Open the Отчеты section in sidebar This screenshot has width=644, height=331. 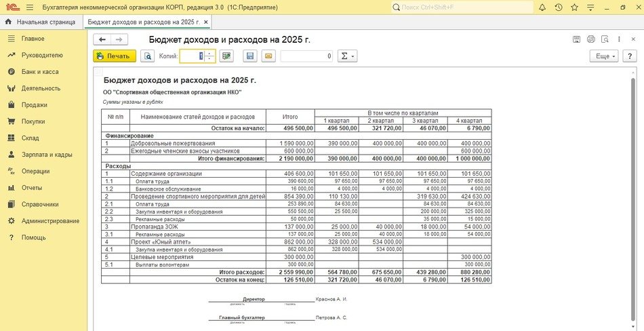point(32,188)
